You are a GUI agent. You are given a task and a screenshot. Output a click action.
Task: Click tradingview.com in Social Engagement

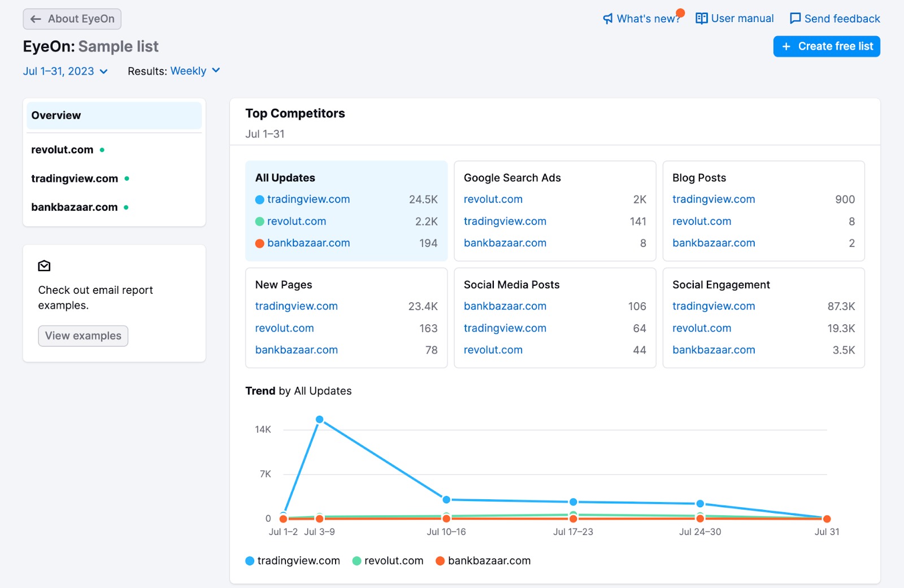pos(714,306)
